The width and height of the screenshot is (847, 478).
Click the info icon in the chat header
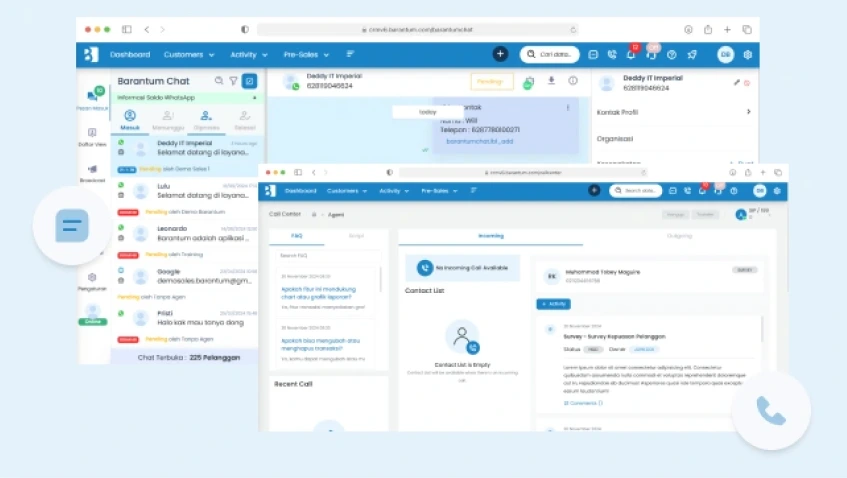click(573, 80)
